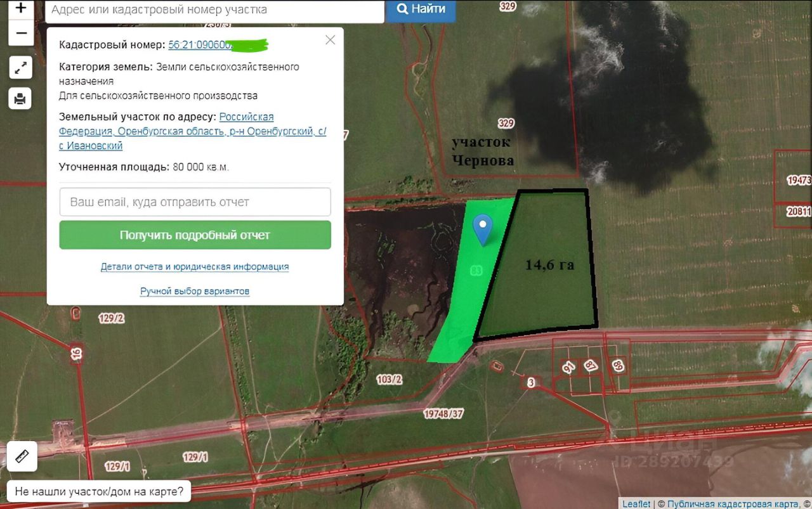Image resolution: width=812 pixels, height=509 pixels.
Task: Click 'Уточненная площадь: 80 000 кв.м.' text
Action: pos(144,167)
